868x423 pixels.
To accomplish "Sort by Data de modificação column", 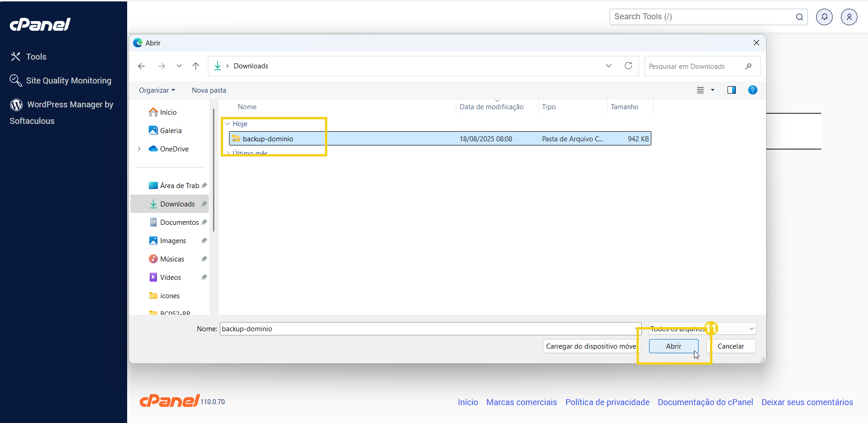I will (492, 107).
